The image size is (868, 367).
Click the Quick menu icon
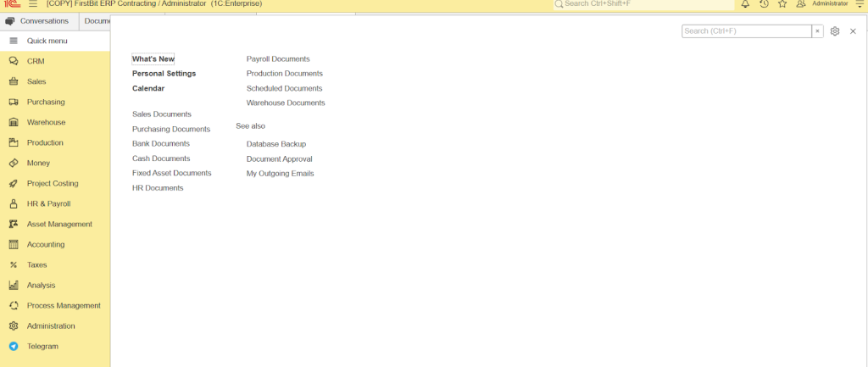click(14, 41)
